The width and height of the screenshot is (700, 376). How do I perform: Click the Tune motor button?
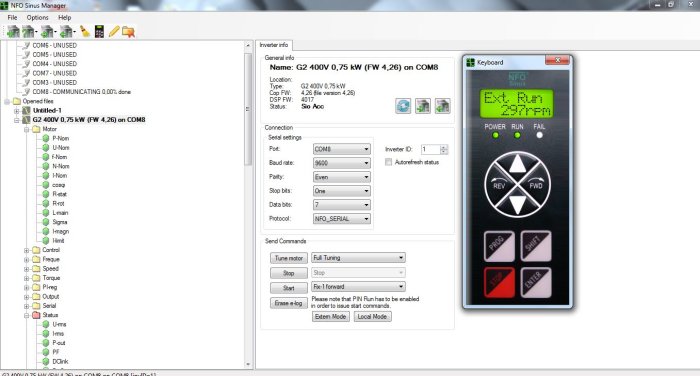click(x=289, y=258)
